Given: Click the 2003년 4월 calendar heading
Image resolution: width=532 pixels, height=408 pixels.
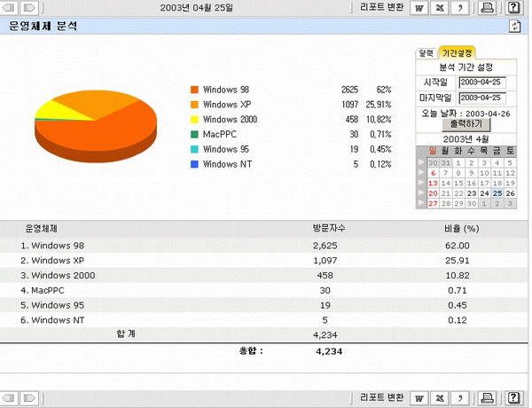Looking at the screenshot, I should 465,139.
